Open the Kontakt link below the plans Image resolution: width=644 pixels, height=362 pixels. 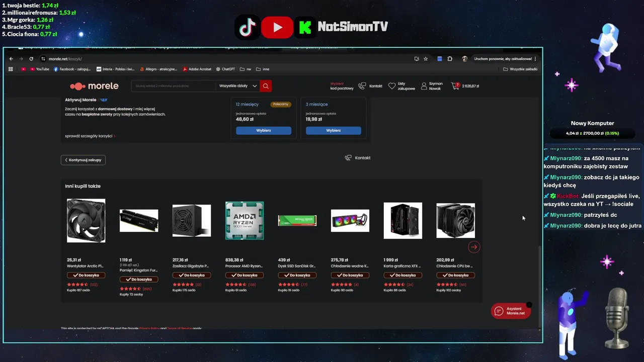coord(358,158)
